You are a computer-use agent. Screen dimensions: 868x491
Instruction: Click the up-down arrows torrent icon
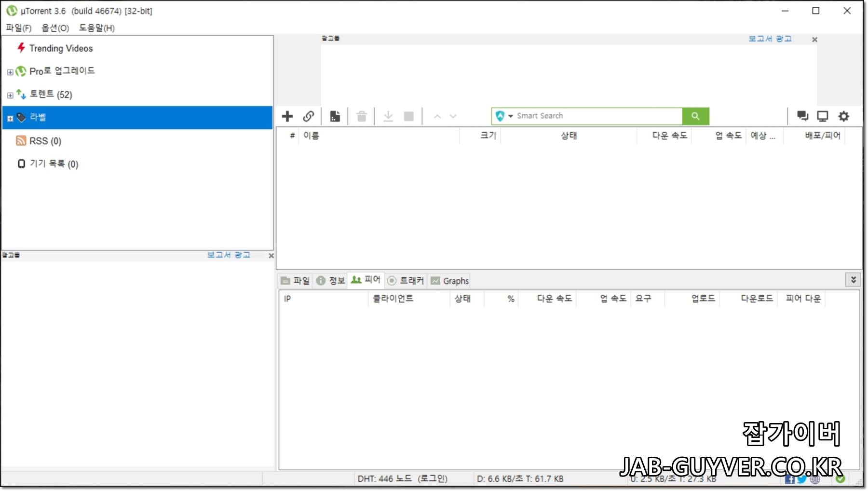[21, 94]
